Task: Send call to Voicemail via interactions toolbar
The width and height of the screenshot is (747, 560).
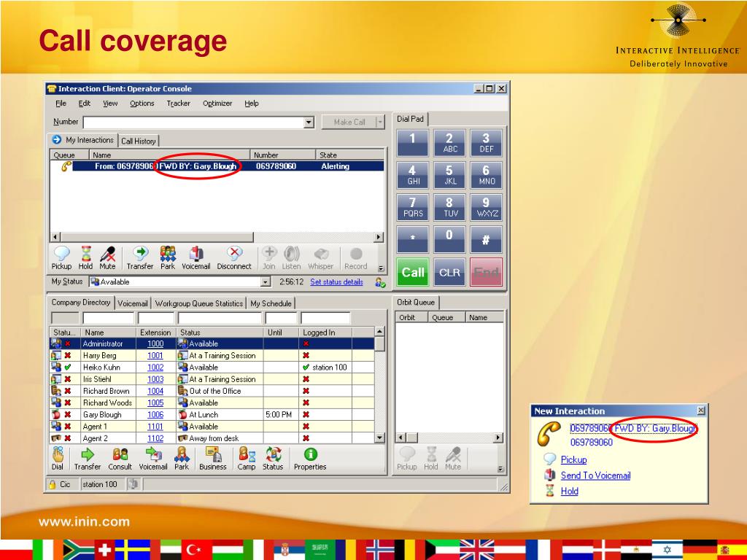Action: (x=196, y=258)
